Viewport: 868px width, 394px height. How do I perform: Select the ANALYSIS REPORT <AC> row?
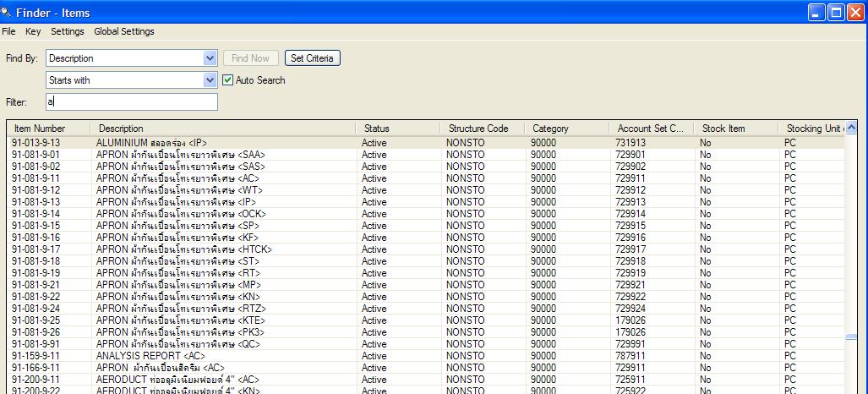point(426,356)
